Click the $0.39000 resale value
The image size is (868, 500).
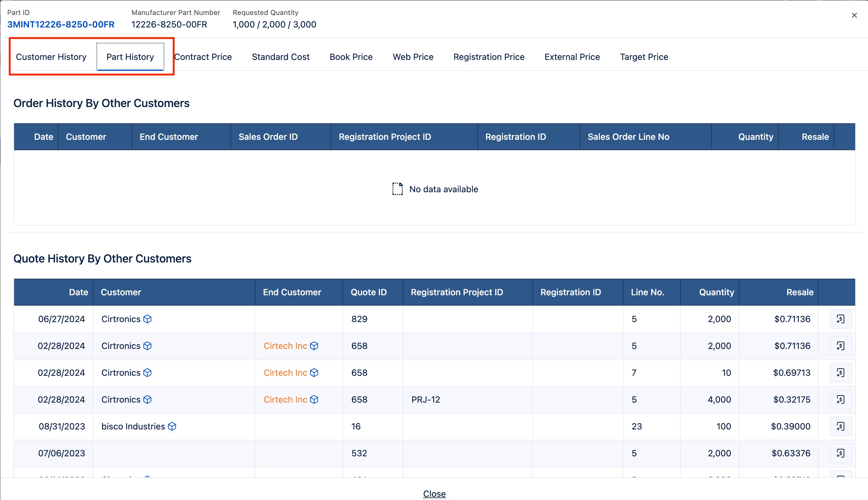click(x=791, y=426)
